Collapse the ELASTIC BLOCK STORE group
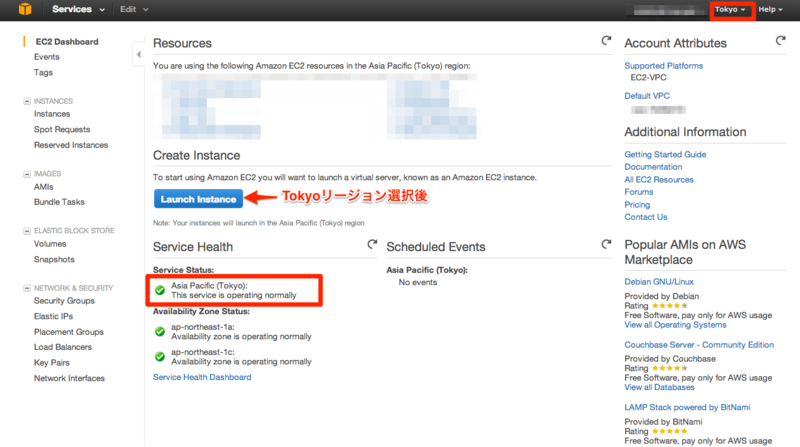 (x=27, y=231)
